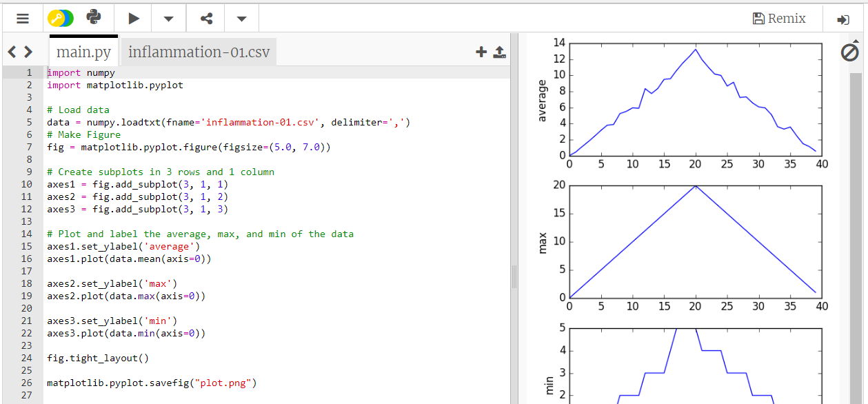
Task: Expand the share options dropdown arrow
Action: 241,19
